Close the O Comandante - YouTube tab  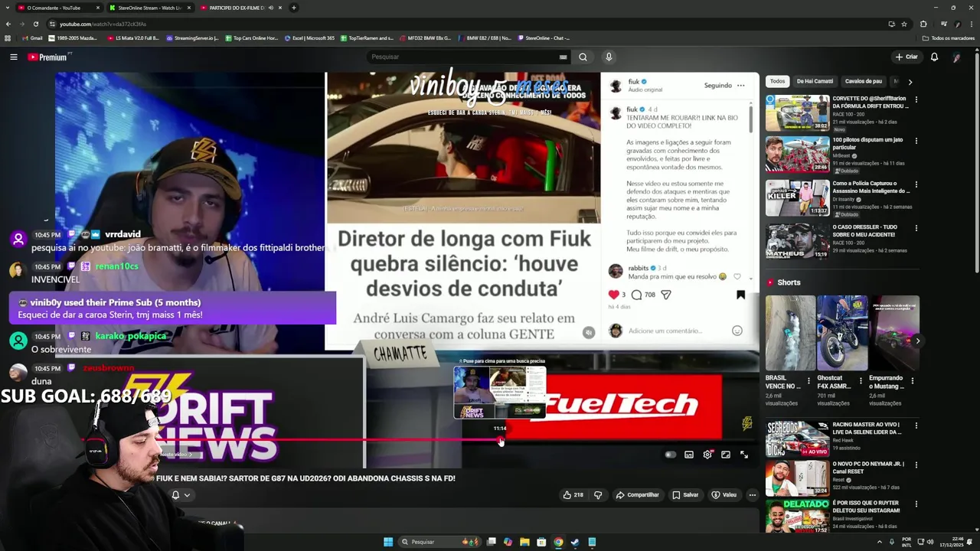tap(97, 8)
